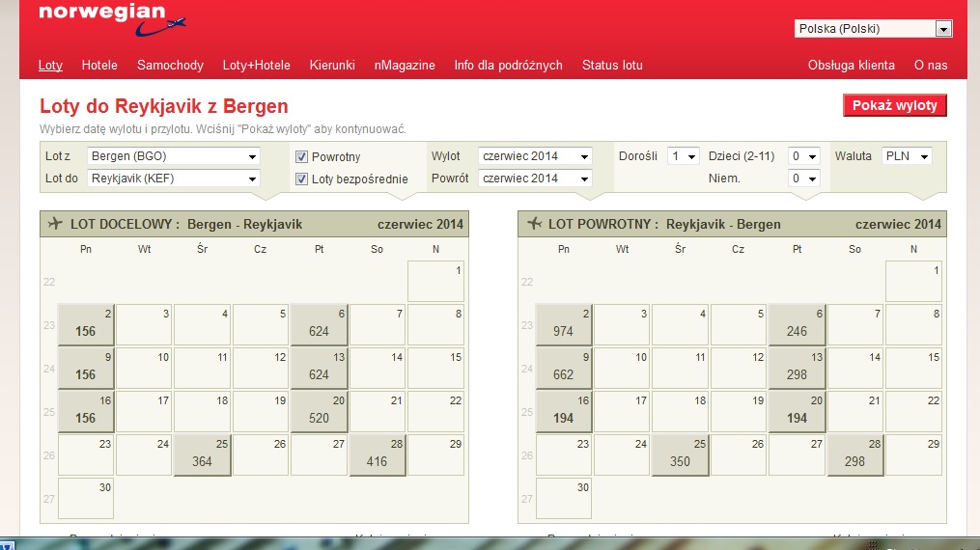
Task: Click the O nas link
Action: click(931, 65)
